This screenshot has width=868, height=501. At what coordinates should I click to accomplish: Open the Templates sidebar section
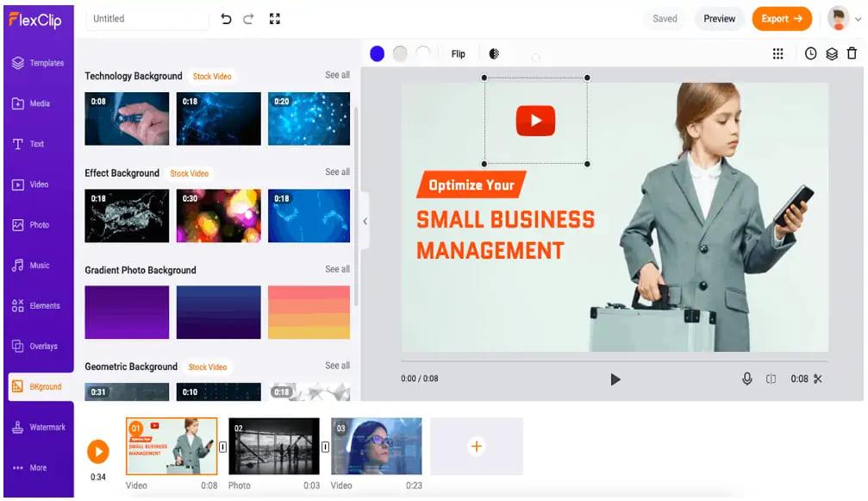[38, 63]
